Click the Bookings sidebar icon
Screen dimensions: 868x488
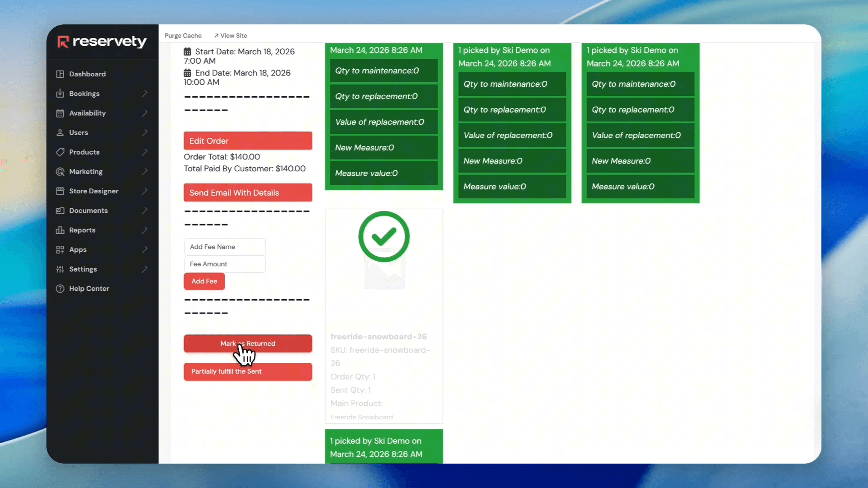pos(60,94)
